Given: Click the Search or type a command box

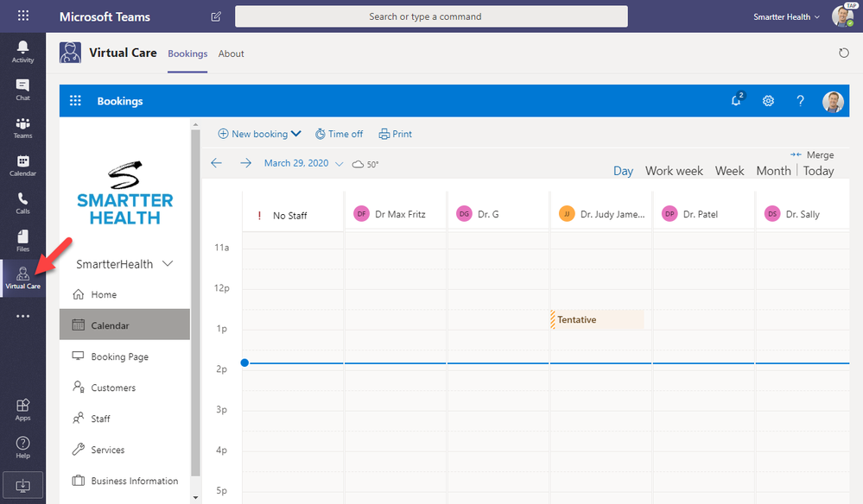Looking at the screenshot, I should [x=431, y=16].
